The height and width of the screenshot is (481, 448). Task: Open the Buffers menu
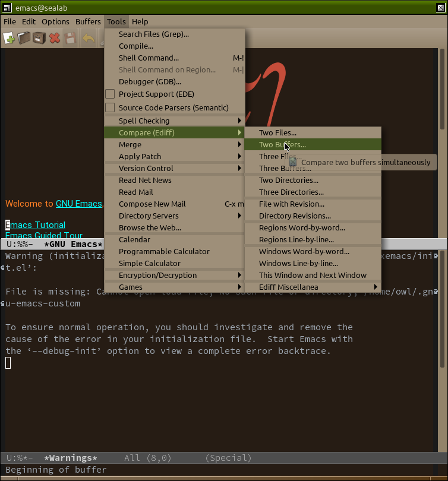point(88,22)
